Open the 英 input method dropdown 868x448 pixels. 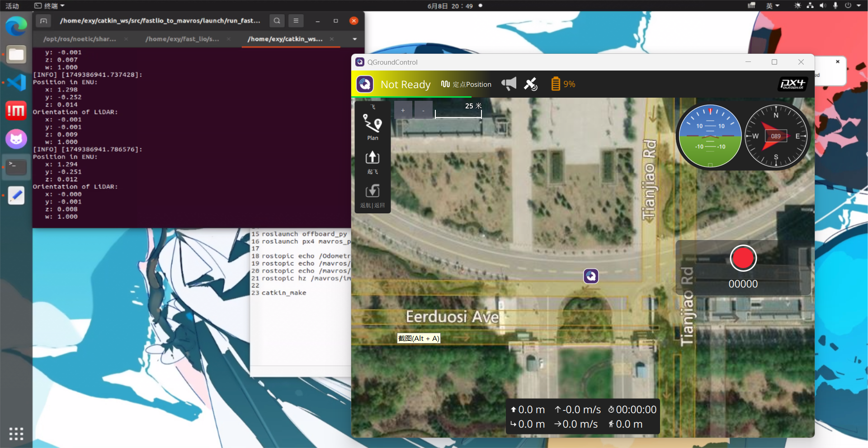tap(773, 6)
